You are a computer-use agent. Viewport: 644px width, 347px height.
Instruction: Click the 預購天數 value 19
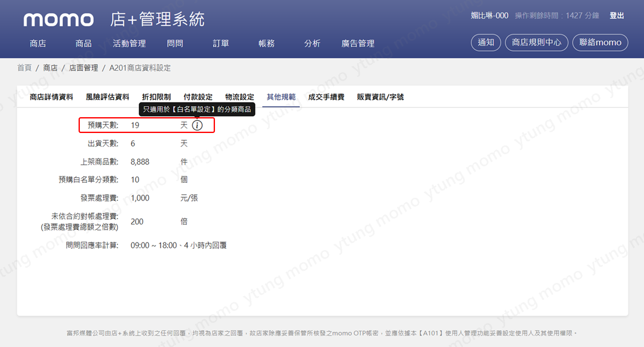click(x=135, y=125)
